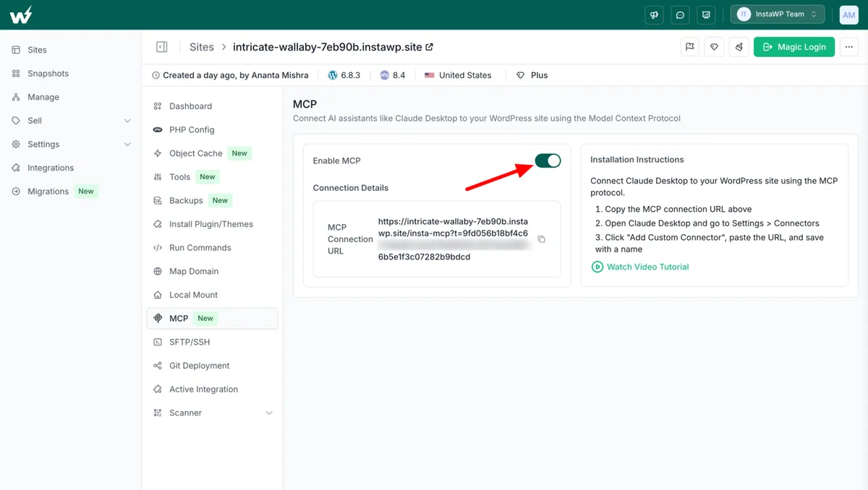Expand the Sell menu chevron

pyautogui.click(x=127, y=121)
